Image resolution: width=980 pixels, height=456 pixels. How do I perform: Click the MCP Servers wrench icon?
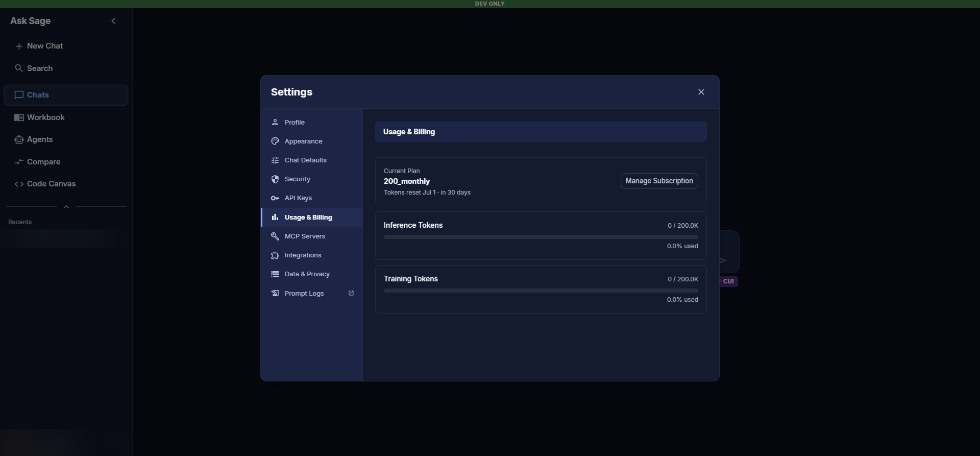coord(275,236)
